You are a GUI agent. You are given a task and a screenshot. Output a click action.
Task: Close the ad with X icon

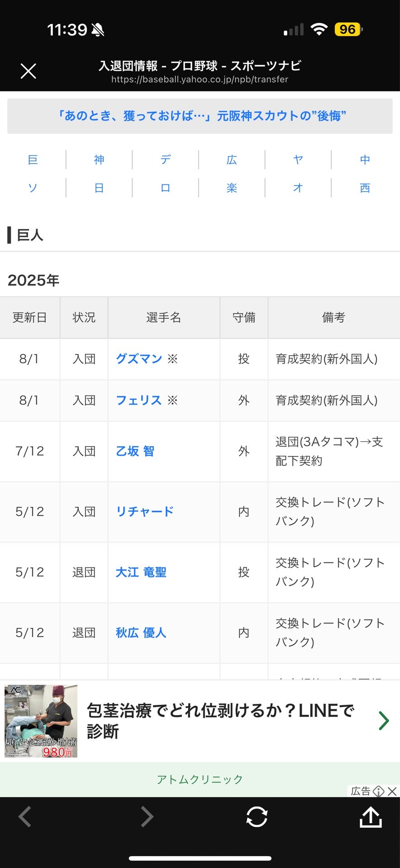click(392, 791)
